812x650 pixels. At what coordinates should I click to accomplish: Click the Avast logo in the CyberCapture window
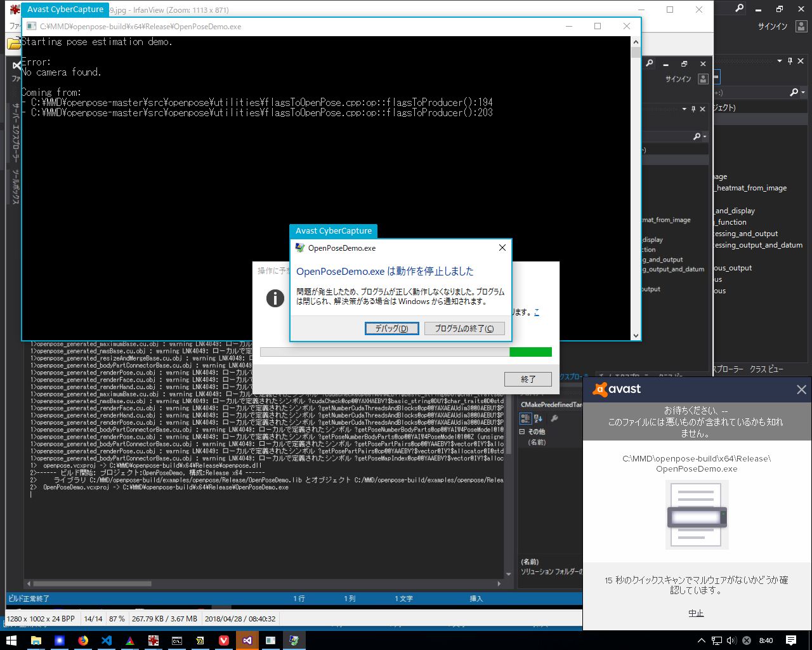click(601, 389)
